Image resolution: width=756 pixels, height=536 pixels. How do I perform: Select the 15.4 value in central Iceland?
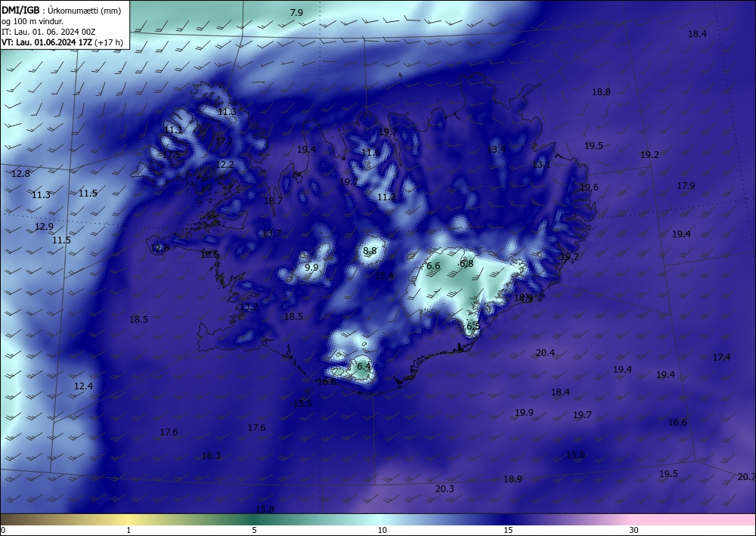pos(384,276)
